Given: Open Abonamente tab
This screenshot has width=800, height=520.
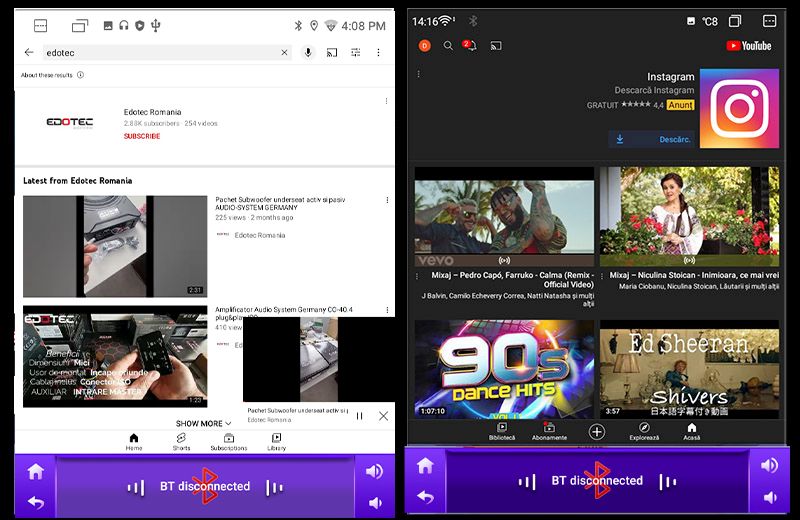Looking at the screenshot, I should [x=549, y=431].
